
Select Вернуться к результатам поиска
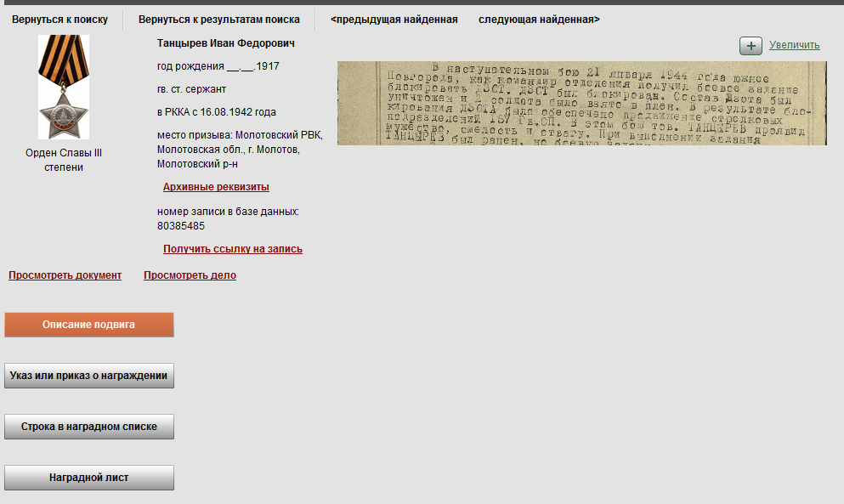click(x=219, y=20)
